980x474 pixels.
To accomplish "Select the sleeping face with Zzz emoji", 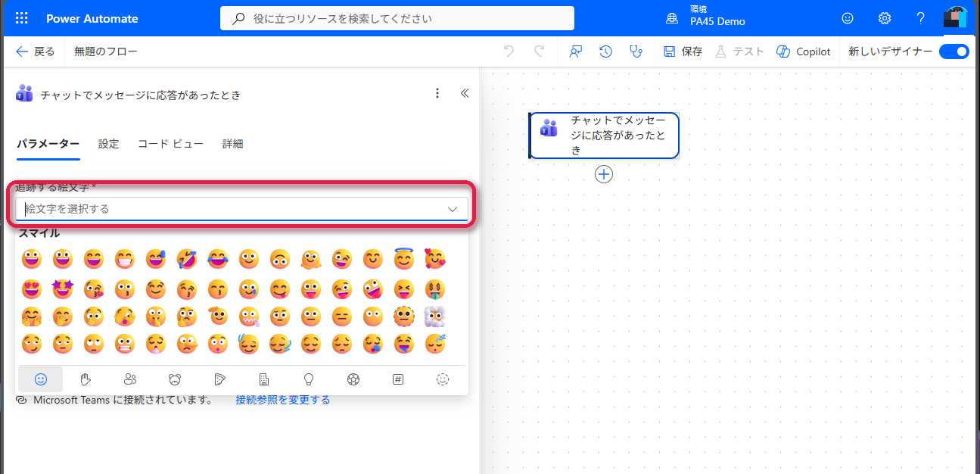I will coord(435,344).
